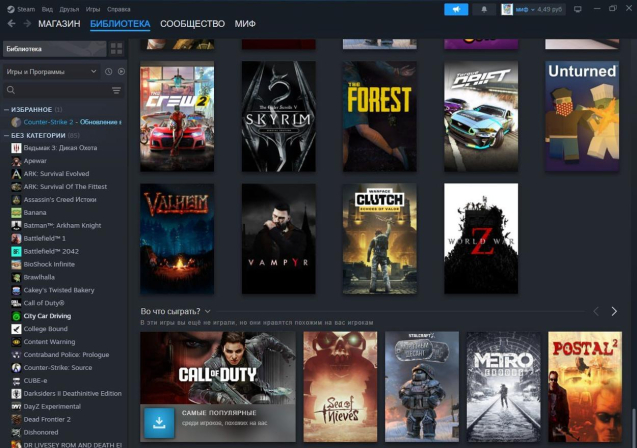Click the announcements megaphone icon
The width and height of the screenshot is (637, 448).
tap(456, 9)
